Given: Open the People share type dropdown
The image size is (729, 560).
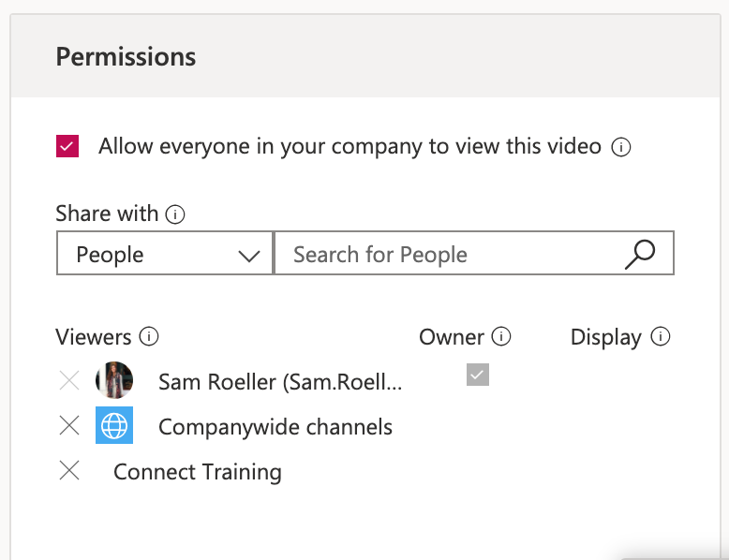Looking at the screenshot, I should [164, 253].
